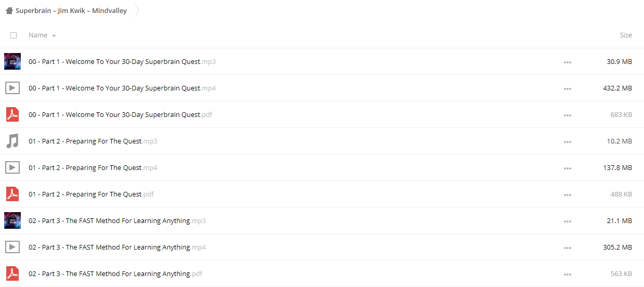Sort files by the Size column header
The height and width of the screenshot is (287, 644).
[626, 35]
